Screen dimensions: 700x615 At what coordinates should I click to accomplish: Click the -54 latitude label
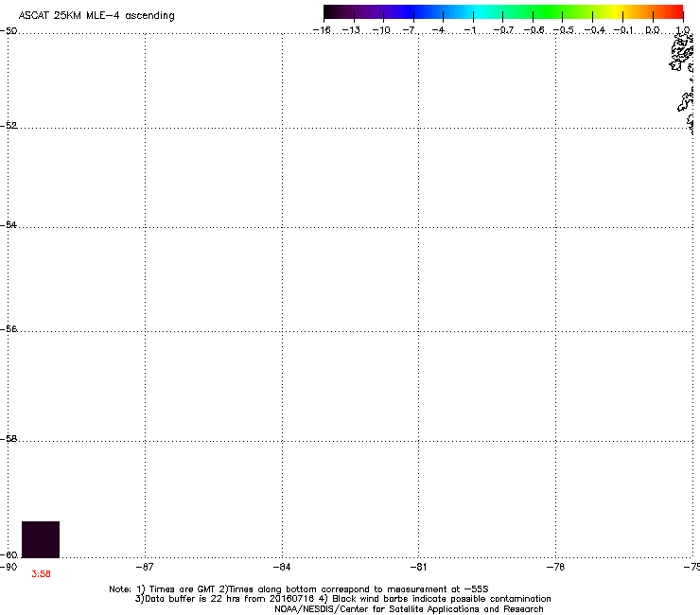click(x=9, y=224)
